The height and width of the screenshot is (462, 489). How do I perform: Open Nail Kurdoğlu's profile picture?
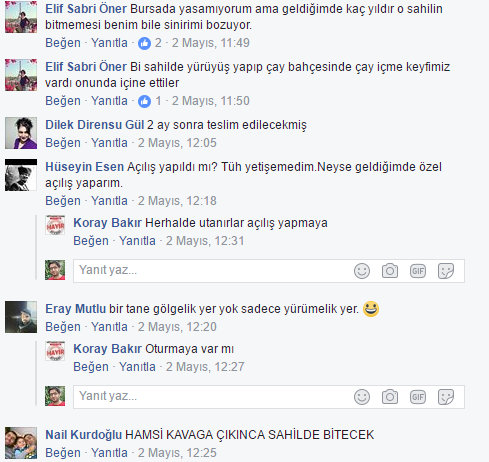(21, 443)
